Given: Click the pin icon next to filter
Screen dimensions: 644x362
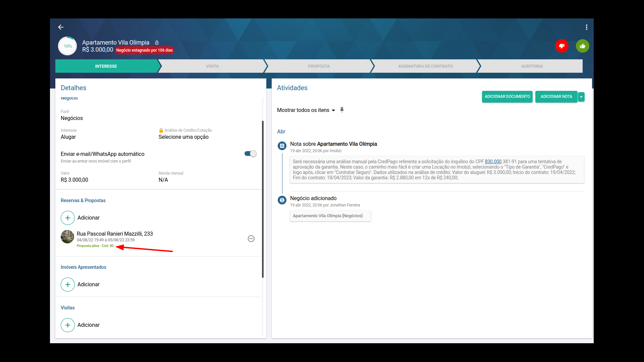Looking at the screenshot, I should tap(342, 110).
